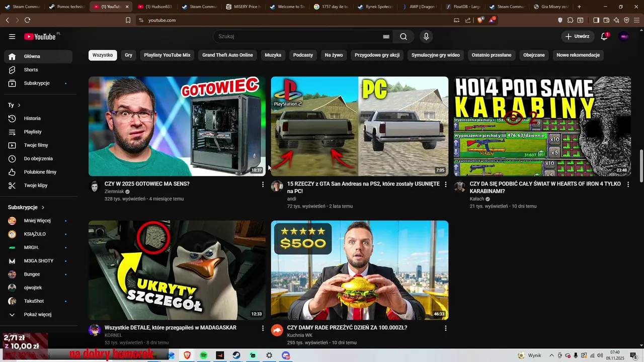Open Shorts from the sidebar

click(x=38, y=70)
